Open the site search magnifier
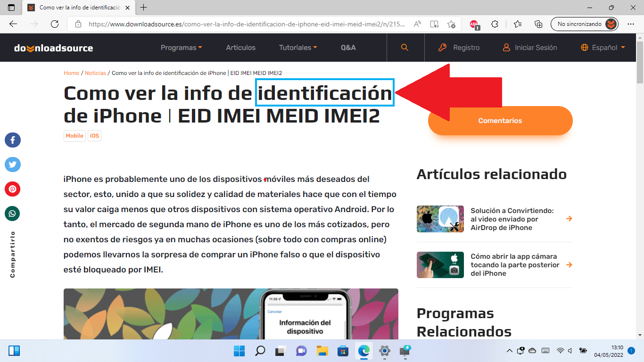The image size is (644, 362). point(405,48)
